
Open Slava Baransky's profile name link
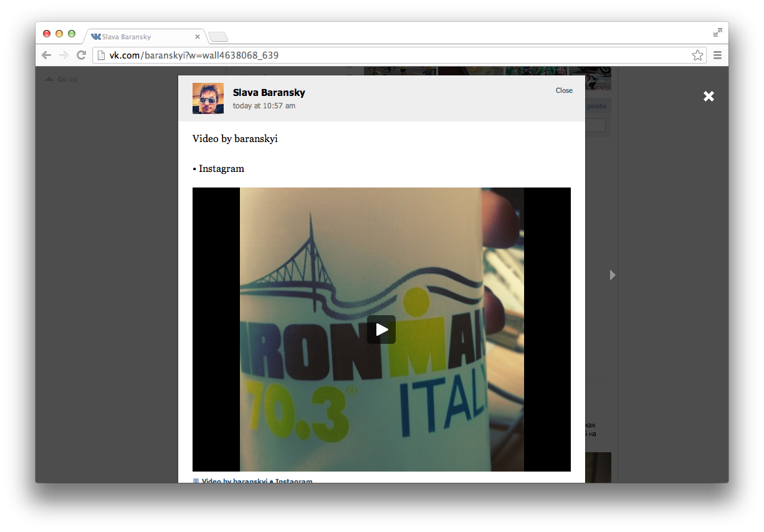pyautogui.click(x=269, y=92)
